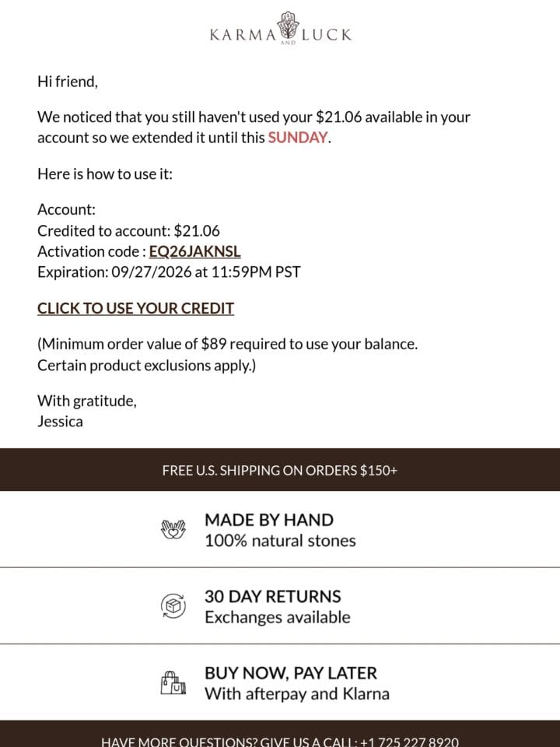Click the shopping bags Buy Now icon
Viewport: 560px width, 747px height.
point(173,682)
